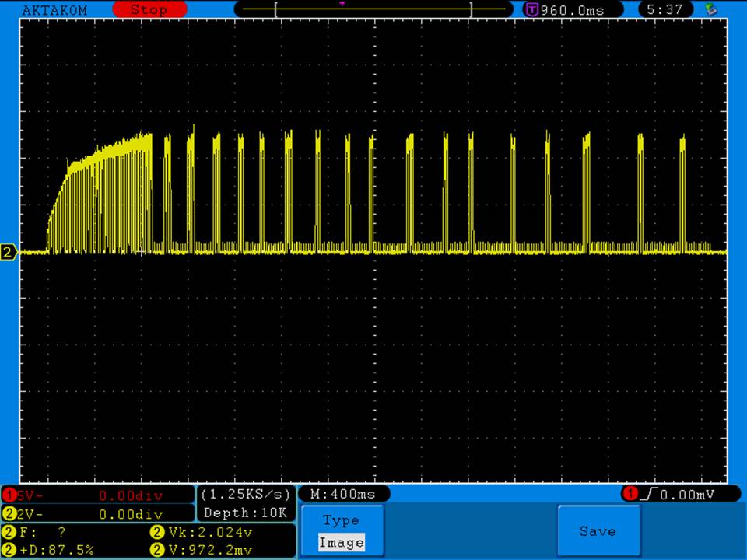Click the purple T trigger position icon
This screenshot has height=560, width=747.
pos(532,10)
